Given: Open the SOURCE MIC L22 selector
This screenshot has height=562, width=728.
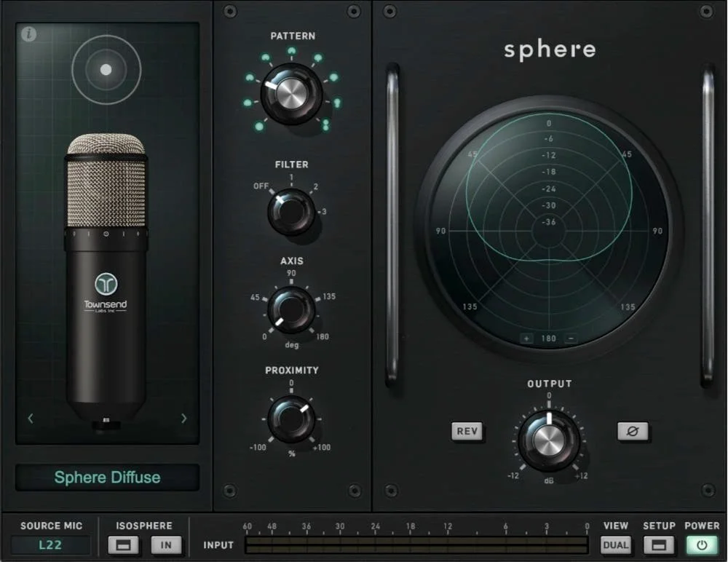Looking at the screenshot, I should point(51,544).
